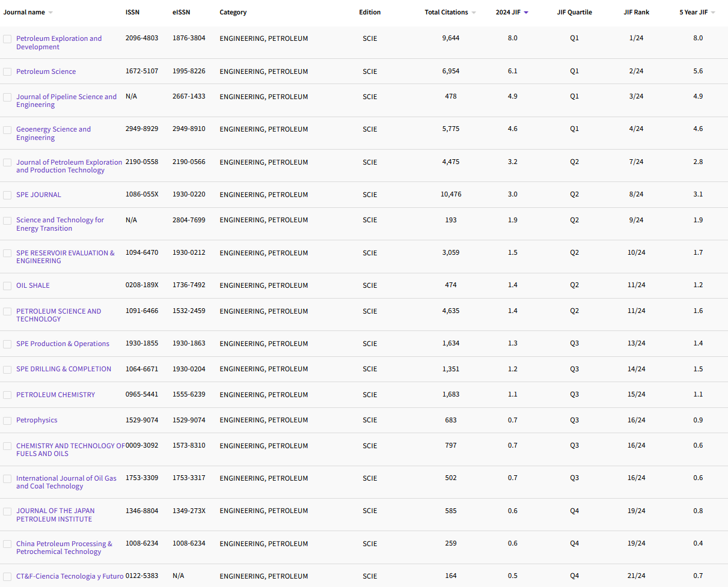
Task: Open Geoenergy Science and Engineering link
Action: pos(53,133)
